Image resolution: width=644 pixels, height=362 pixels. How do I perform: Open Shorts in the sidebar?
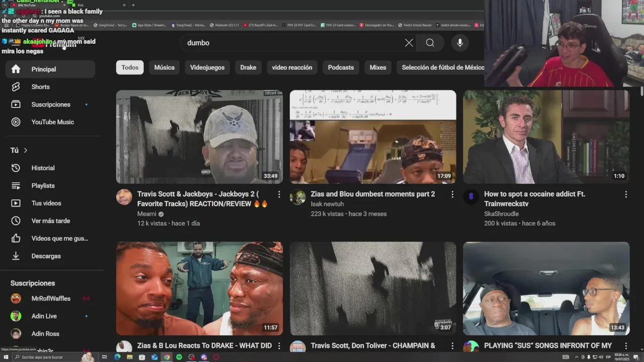(x=50, y=86)
